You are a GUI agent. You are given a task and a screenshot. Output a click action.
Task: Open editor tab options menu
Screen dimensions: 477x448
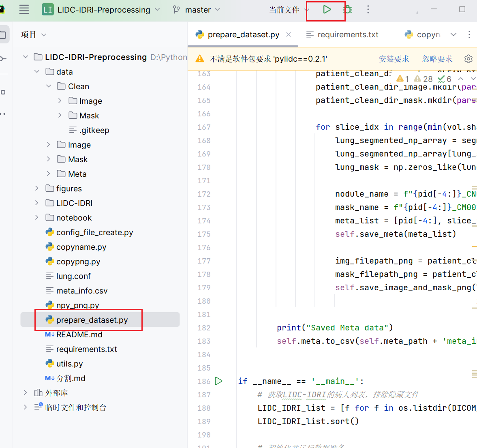click(x=469, y=34)
